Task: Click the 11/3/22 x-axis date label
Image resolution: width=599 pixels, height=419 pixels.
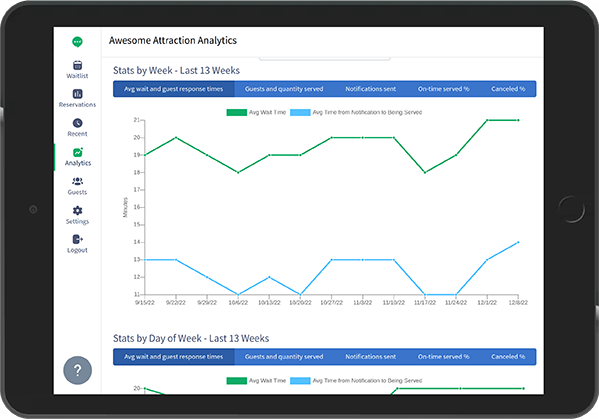Action: click(363, 303)
